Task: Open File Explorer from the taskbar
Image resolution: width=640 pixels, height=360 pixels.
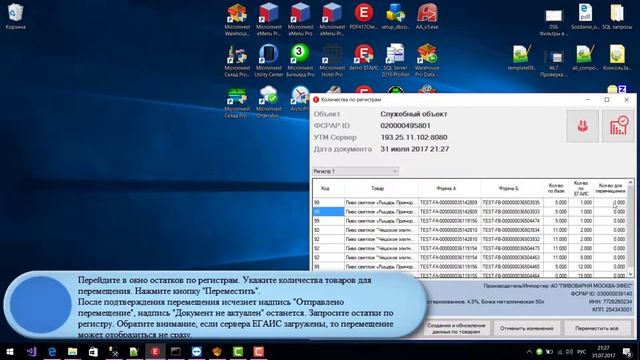Action: point(73,351)
